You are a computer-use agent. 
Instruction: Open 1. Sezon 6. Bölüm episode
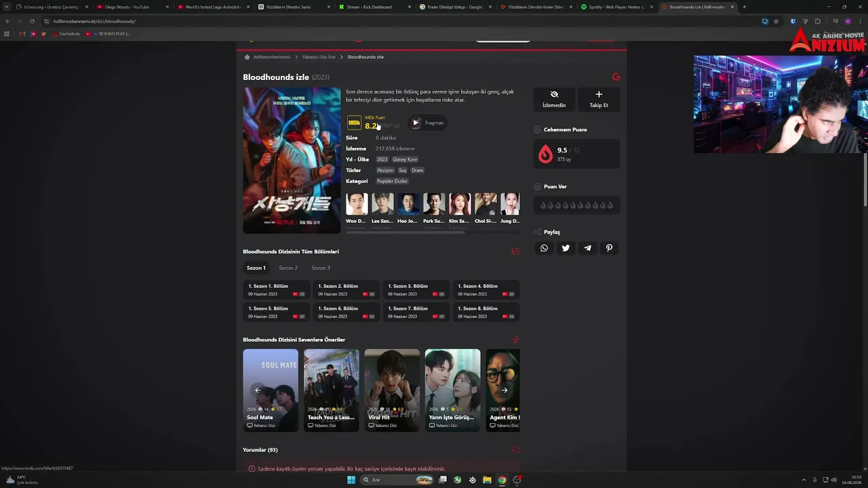point(347,312)
